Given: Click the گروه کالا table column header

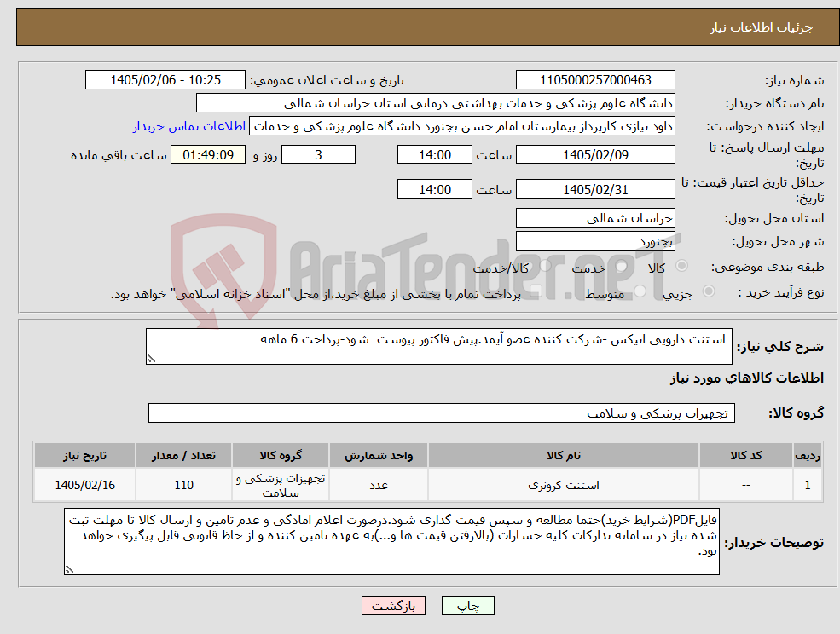Looking at the screenshot, I should coord(281,455).
